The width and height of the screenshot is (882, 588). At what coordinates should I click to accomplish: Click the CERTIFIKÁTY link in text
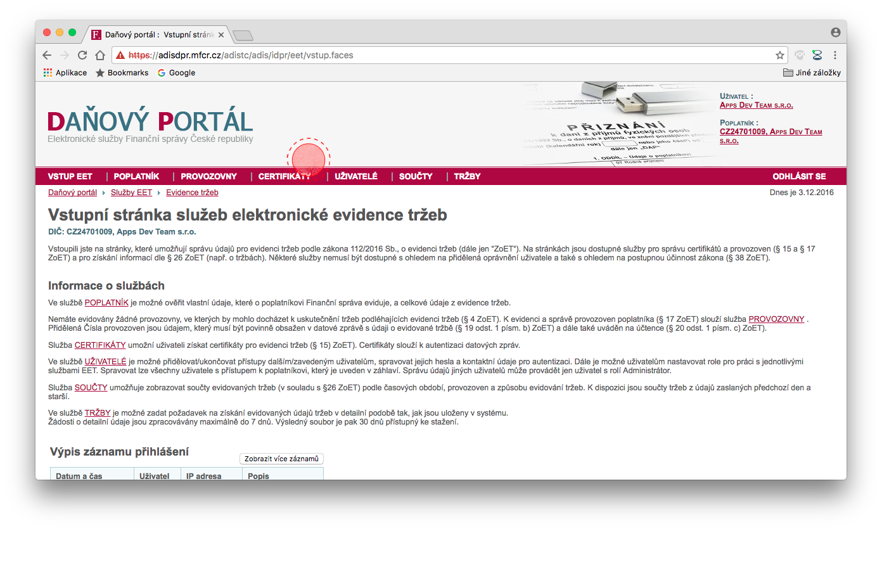(x=100, y=345)
